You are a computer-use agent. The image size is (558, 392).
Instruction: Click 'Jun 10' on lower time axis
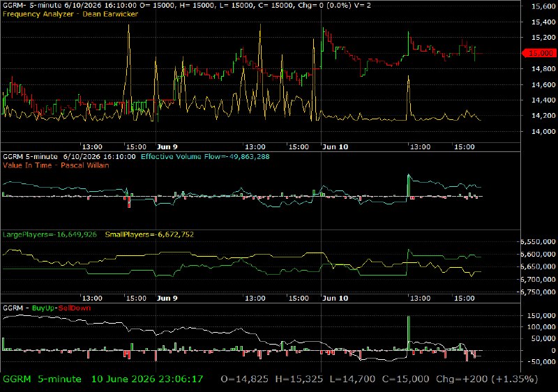point(335,298)
